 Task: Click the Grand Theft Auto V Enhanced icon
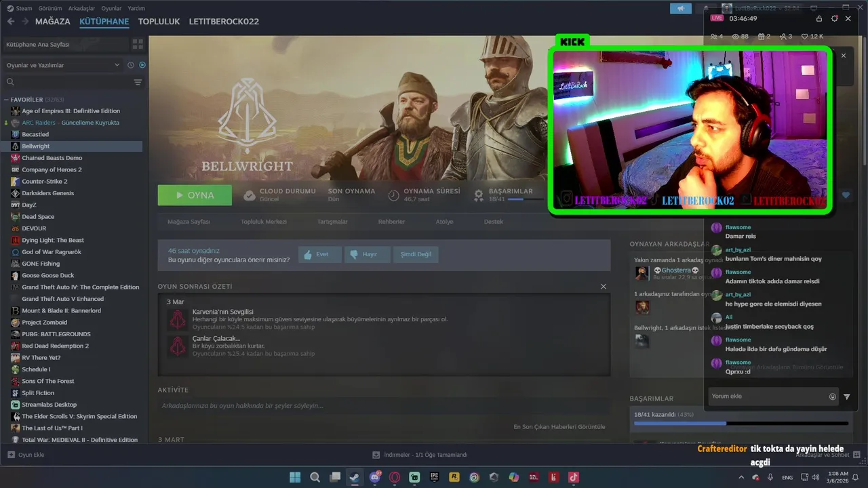pos(16,299)
